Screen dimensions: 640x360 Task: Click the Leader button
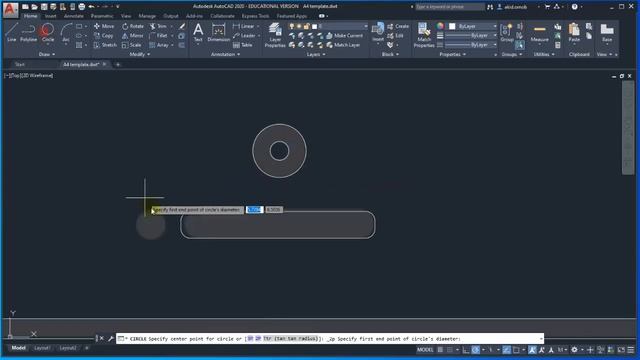coord(244,36)
